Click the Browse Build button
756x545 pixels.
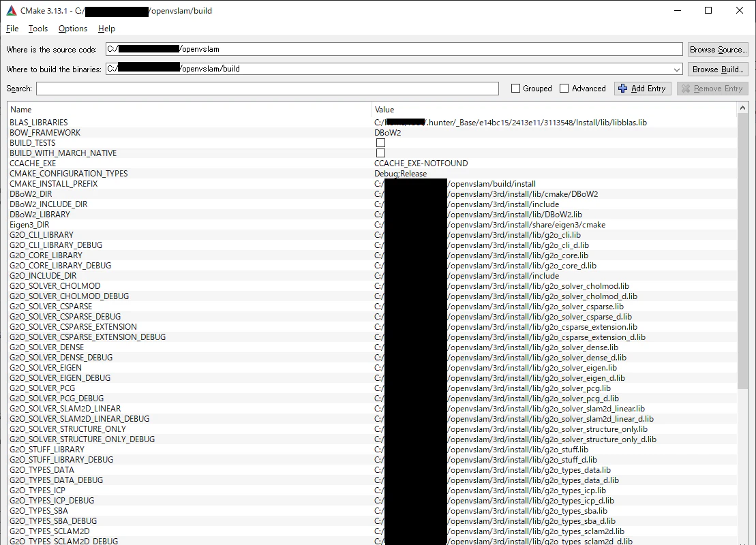click(x=718, y=69)
